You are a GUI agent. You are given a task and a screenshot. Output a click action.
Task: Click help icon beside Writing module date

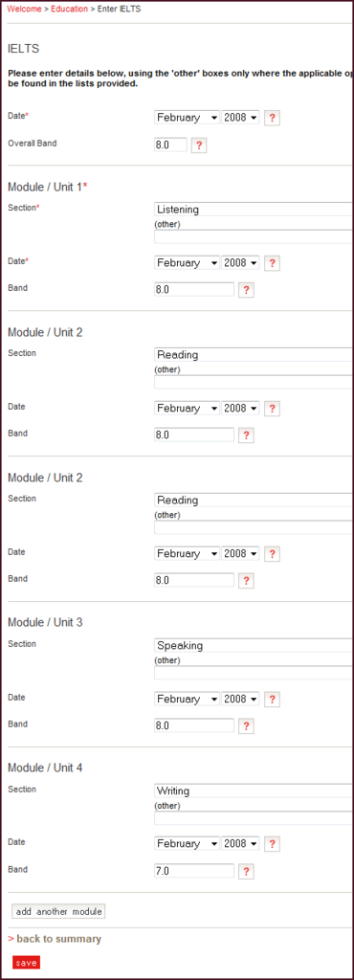pos(273,844)
